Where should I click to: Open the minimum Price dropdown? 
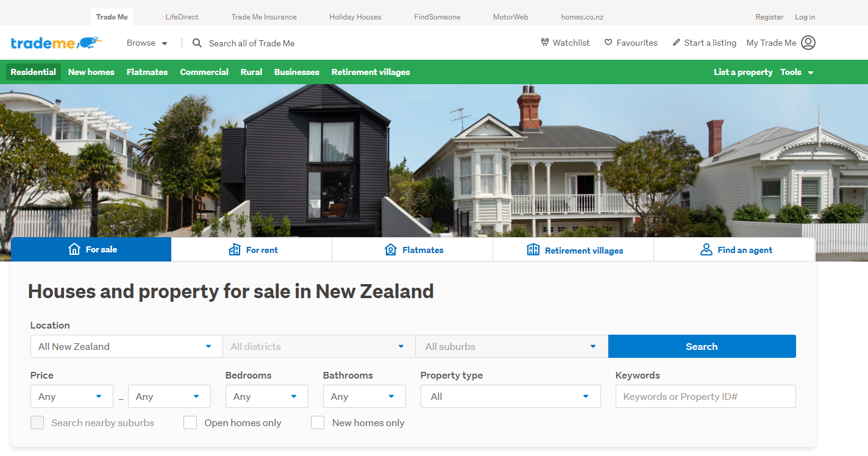[x=72, y=396]
